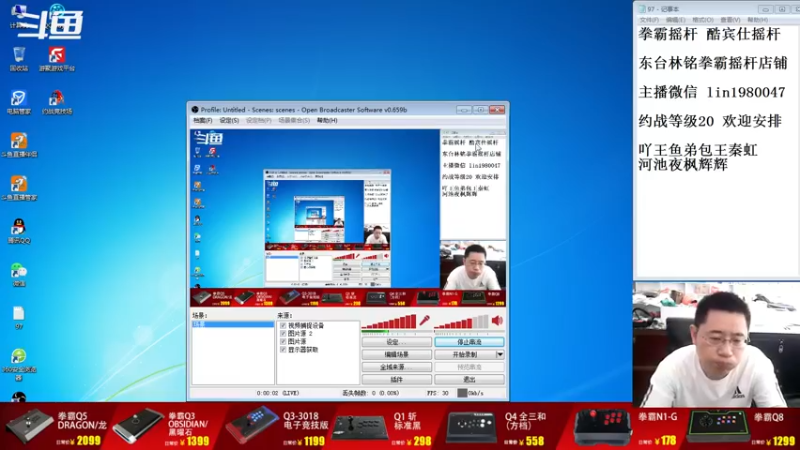800x450 pixels.
Task: Open the 场景集合 menu in OBS
Action: (294, 120)
